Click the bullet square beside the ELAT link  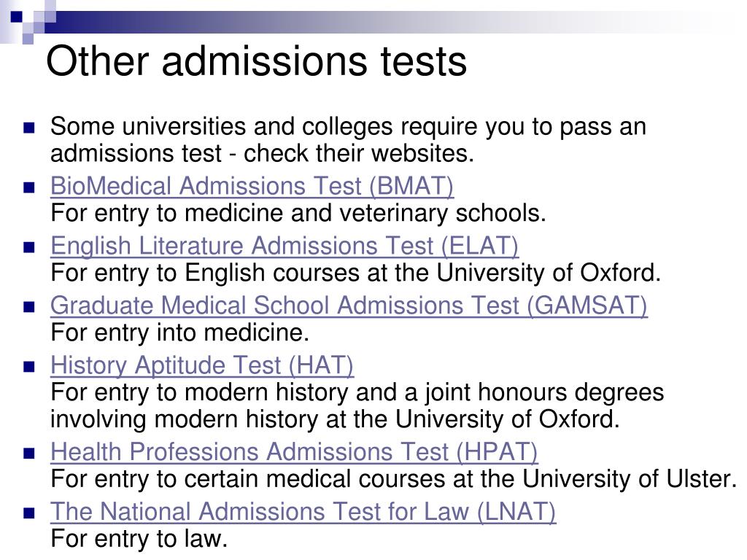[x=29, y=248]
